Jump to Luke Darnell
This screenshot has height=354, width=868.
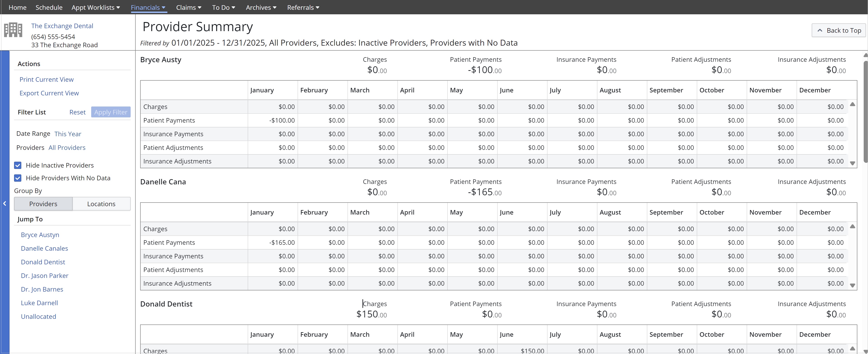click(39, 303)
